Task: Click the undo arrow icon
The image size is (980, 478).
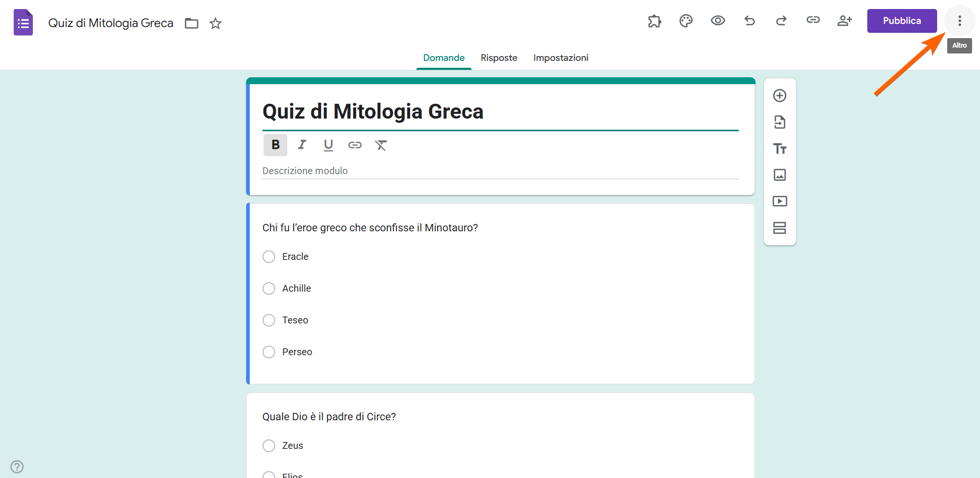Action: tap(749, 21)
